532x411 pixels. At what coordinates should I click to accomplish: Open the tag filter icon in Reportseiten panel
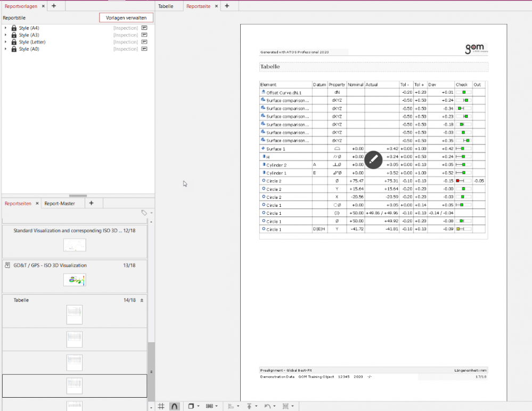click(x=144, y=213)
